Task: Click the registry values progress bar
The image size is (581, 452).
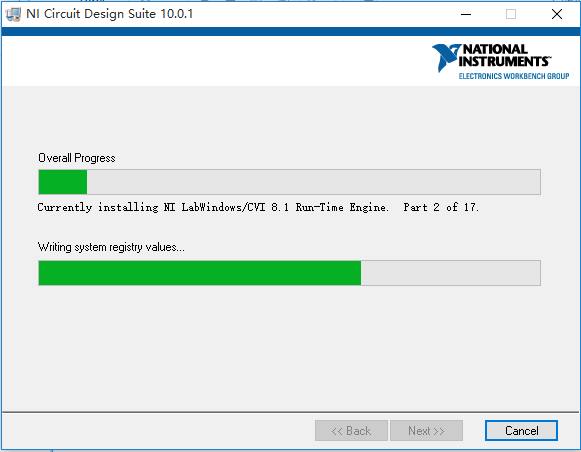Action: (289, 273)
